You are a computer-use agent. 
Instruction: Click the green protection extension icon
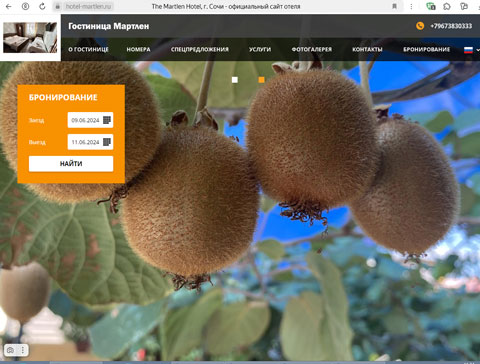pos(431,6)
